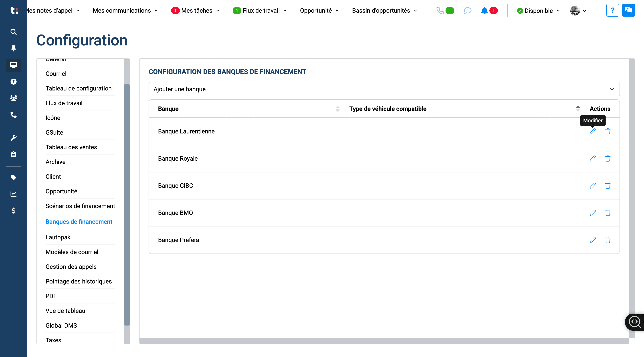Viewport: 644px width, 357px height.
Task: Open the code inspector floating button
Action: [635, 322]
